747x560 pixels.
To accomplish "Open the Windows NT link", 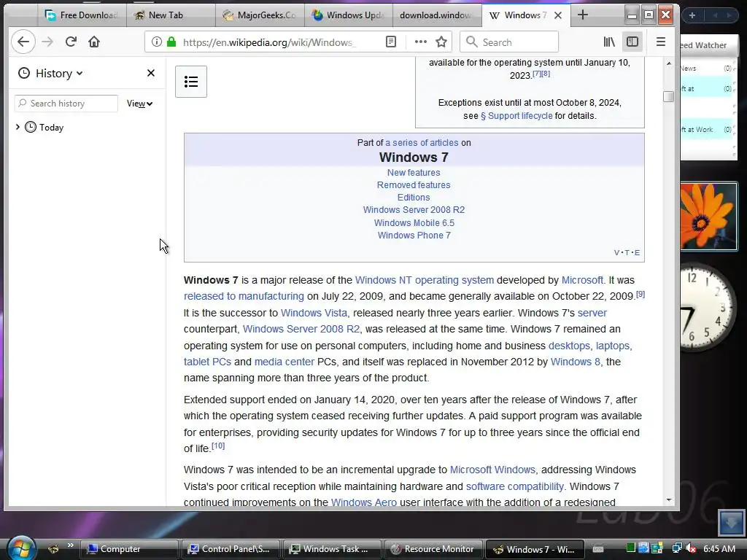I will click(382, 280).
